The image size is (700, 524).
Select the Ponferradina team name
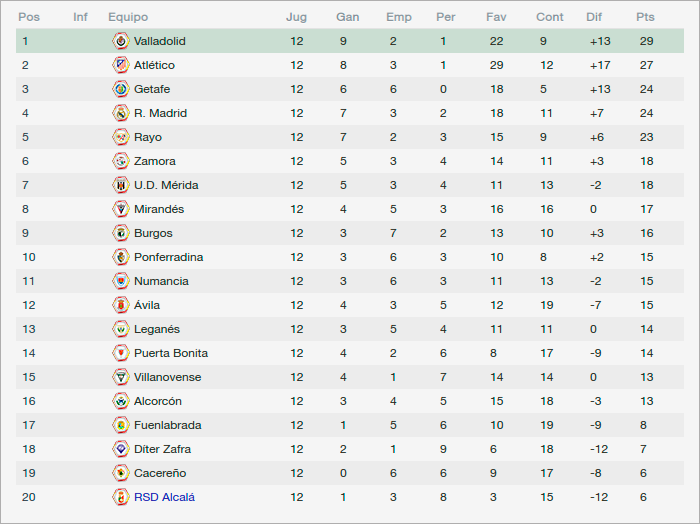click(168, 257)
